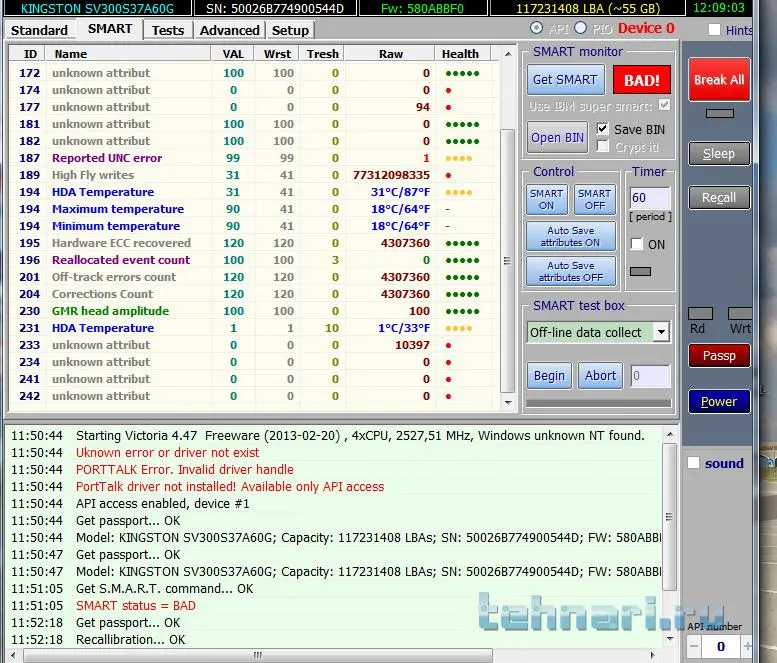Screen dimensions: 777x663
Task: Click Auto Save attributes ON button
Action: pyautogui.click(x=570, y=236)
